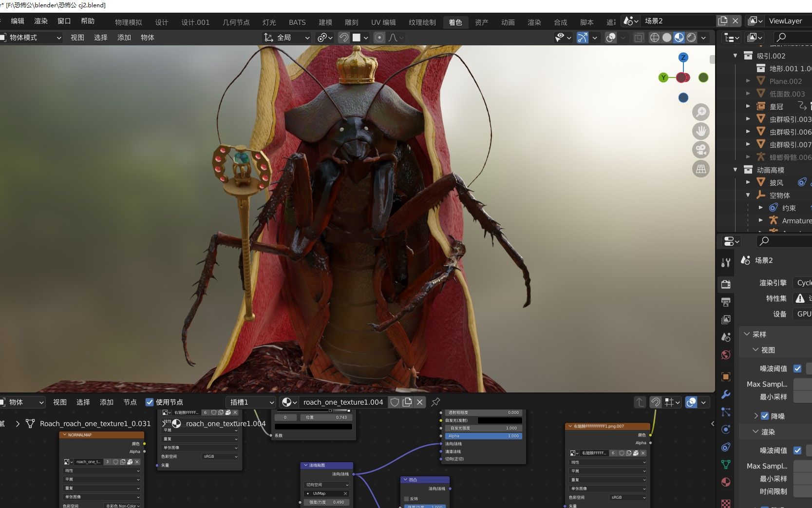
Task: Open the 全局 transform orientation dropdown
Action: point(287,38)
